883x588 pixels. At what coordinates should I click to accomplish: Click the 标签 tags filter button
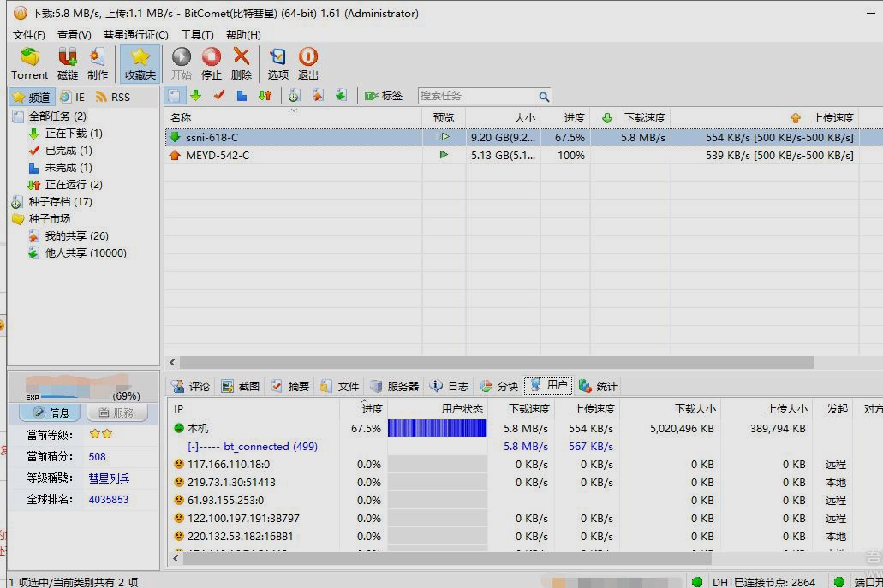384,96
